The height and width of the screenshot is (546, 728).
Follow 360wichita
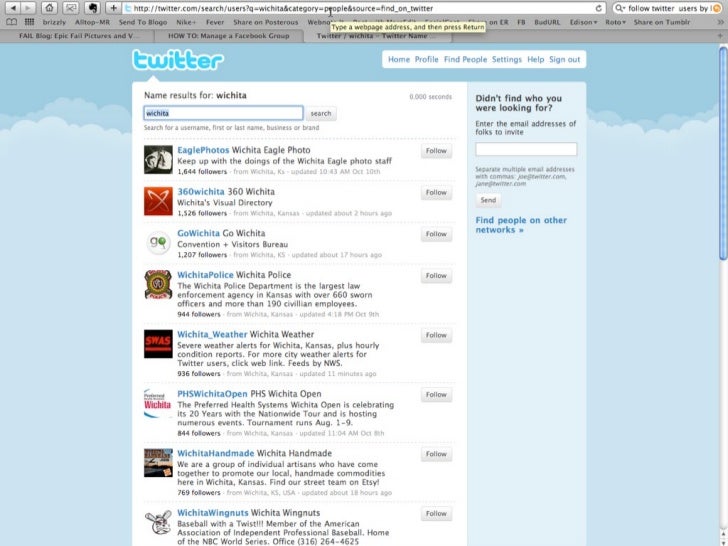click(x=436, y=193)
